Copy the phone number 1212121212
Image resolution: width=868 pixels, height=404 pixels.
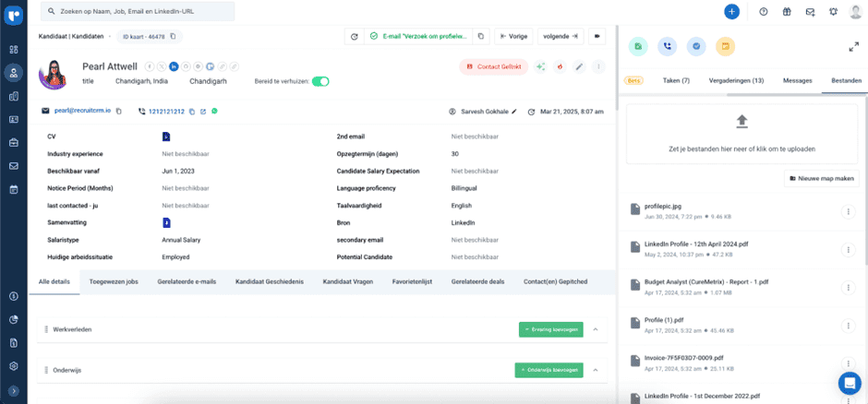(192, 111)
